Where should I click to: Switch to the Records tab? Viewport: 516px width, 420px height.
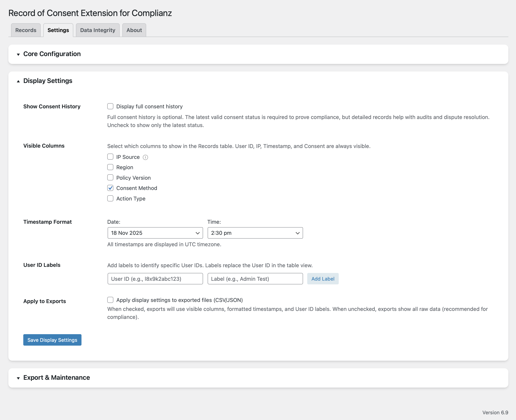coord(26,30)
